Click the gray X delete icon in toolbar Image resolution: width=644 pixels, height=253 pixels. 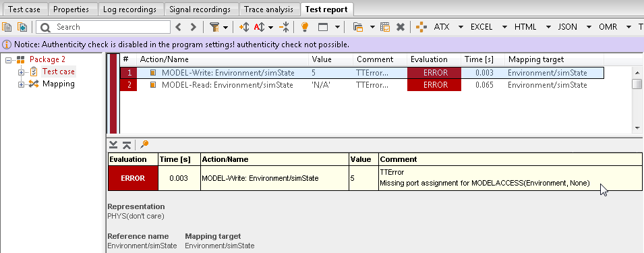pos(401,27)
